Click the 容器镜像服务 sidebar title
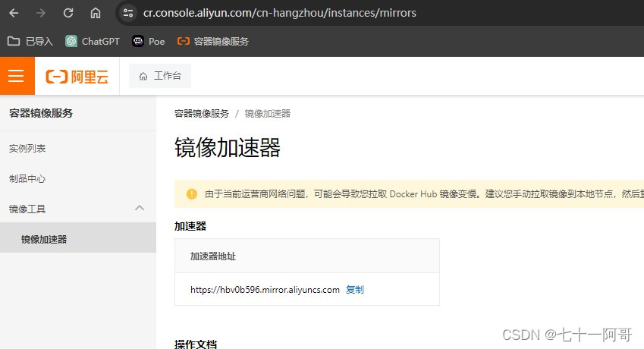644x349 pixels. click(x=41, y=113)
